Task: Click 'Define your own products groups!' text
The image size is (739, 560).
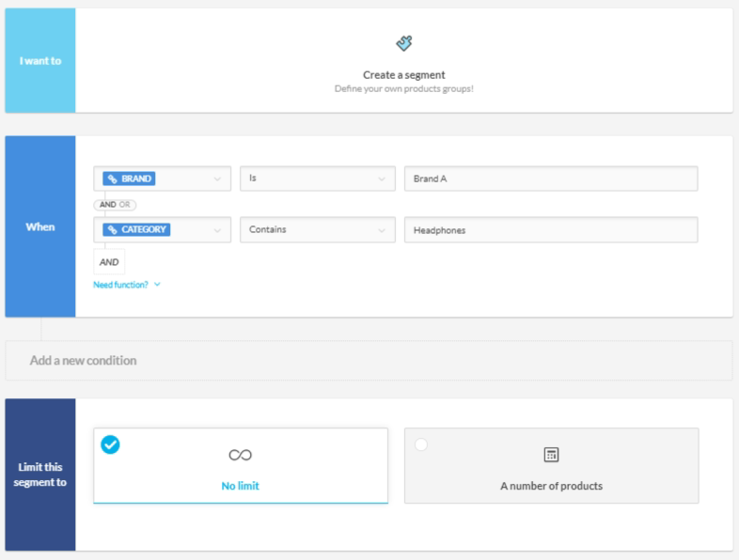Action: coord(404,89)
